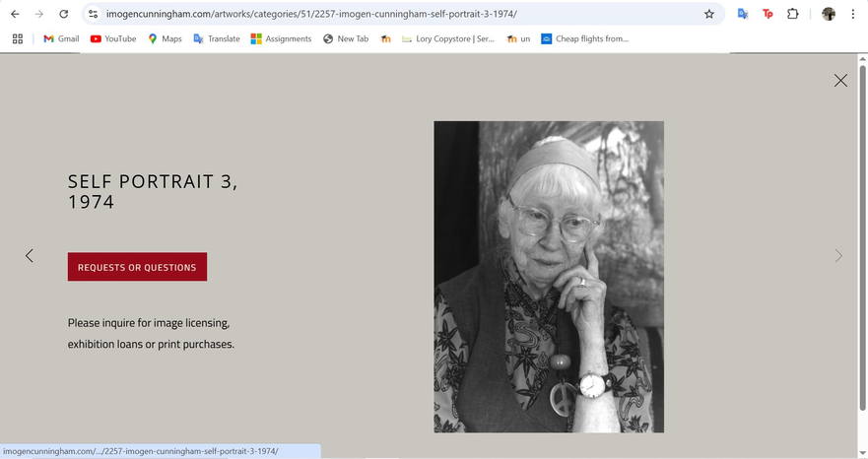
Task: Open the apps grid in bookmarks bar
Action: click(x=17, y=38)
